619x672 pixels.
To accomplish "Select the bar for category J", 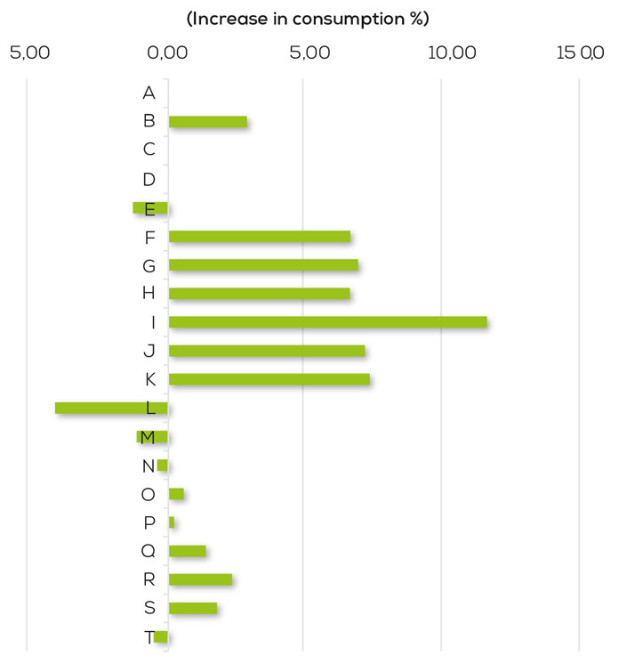I will click(266, 350).
